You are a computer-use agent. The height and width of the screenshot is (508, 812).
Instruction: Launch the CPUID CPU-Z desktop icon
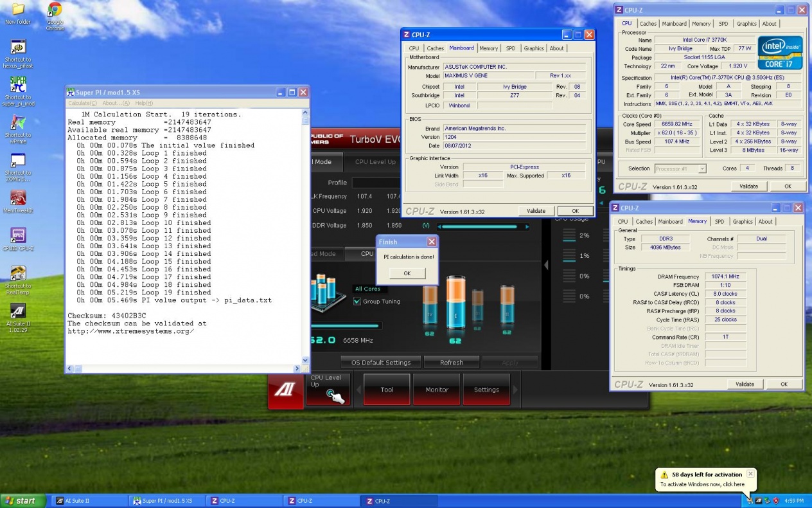pos(18,236)
